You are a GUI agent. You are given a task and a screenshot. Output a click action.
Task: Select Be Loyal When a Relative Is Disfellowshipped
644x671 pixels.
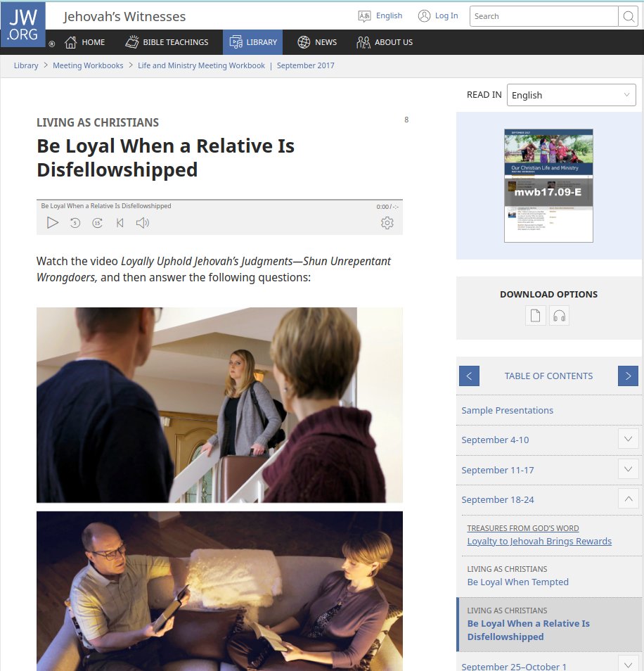click(x=529, y=630)
